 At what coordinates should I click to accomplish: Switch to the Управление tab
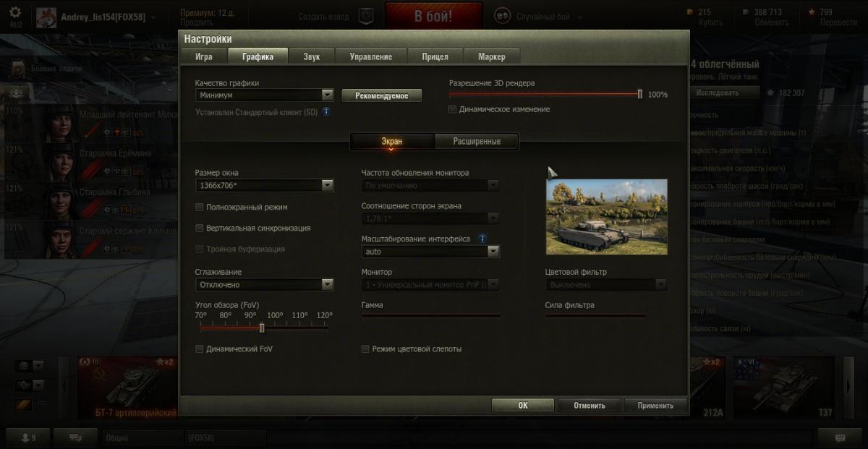pyautogui.click(x=370, y=56)
